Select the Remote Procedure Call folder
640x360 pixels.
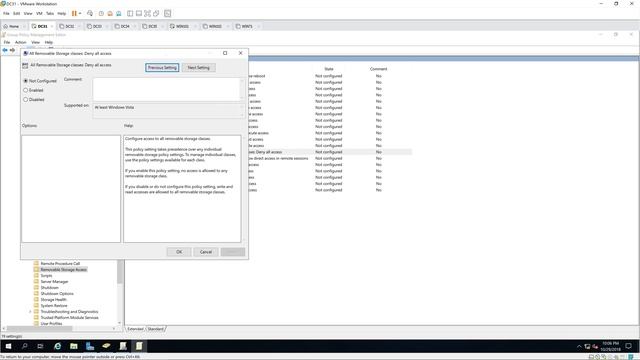[x=60, y=264]
